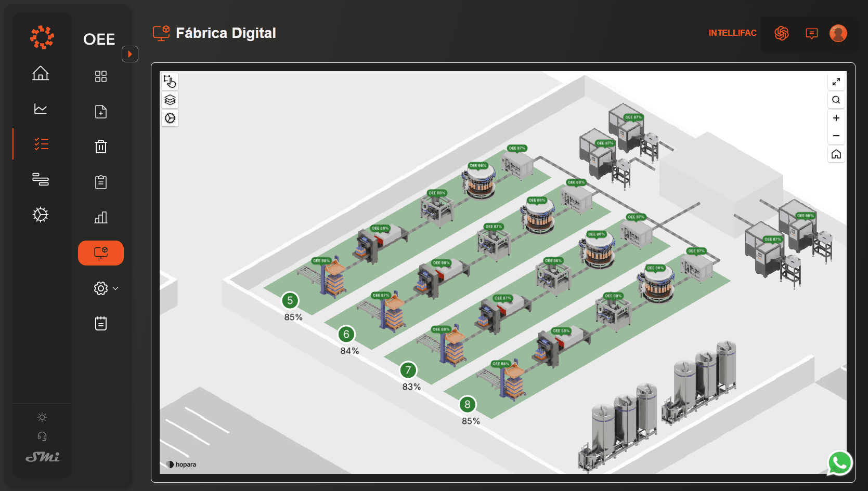Expand the OEE side panel arrow
This screenshot has height=491, width=868.
pyautogui.click(x=130, y=54)
